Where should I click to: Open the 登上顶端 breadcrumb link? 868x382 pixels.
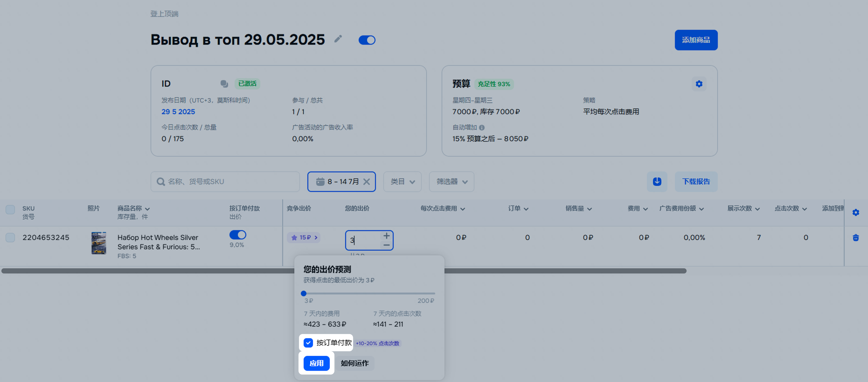tap(164, 14)
